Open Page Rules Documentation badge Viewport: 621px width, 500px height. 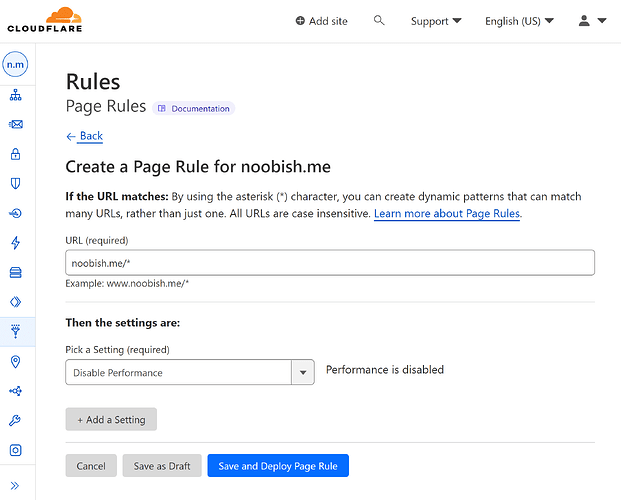(194, 109)
